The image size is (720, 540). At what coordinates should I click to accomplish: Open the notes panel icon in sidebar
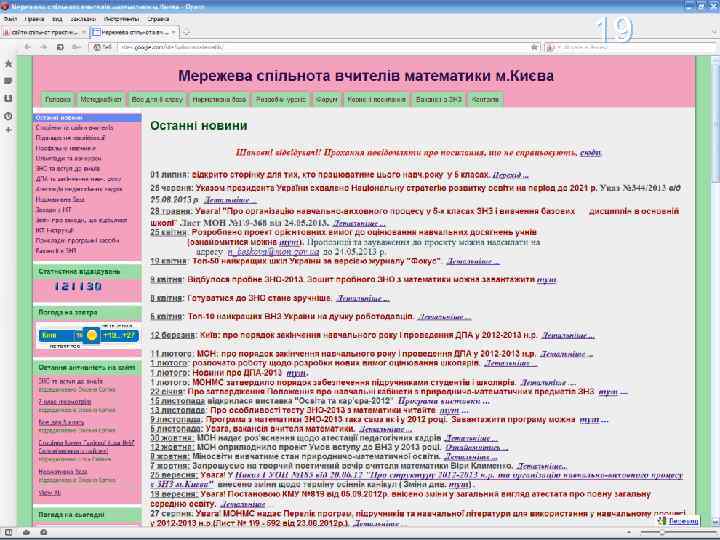tap(8, 81)
